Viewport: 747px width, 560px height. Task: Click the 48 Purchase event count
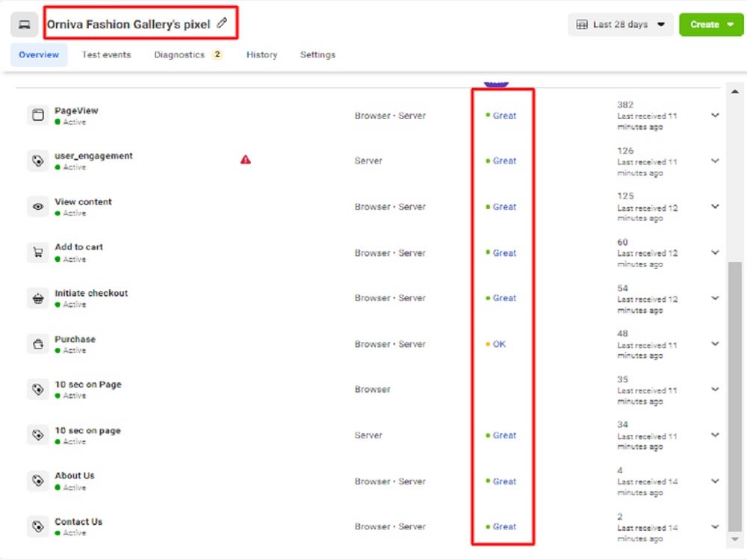tap(622, 333)
